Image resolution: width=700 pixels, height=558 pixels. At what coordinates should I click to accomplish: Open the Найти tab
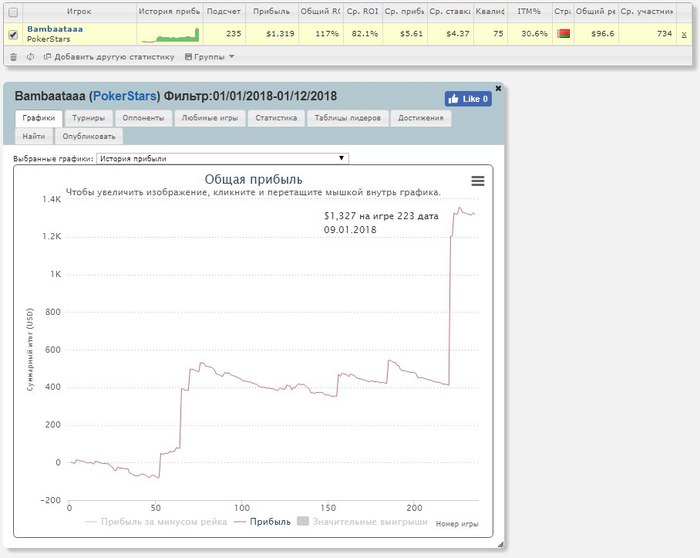pos(34,136)
